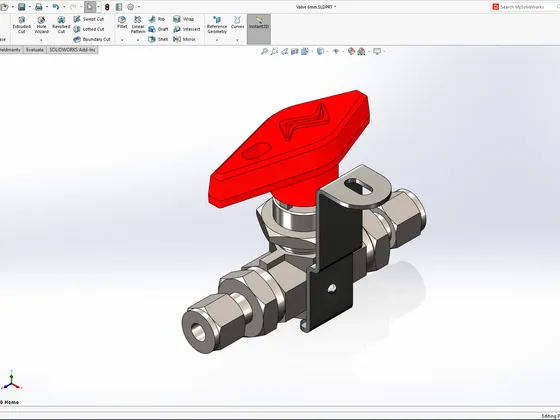Expand Print options dropdown arrow
Image resolution: width=560 pixels, height=420 pixels.
point(47,7)
